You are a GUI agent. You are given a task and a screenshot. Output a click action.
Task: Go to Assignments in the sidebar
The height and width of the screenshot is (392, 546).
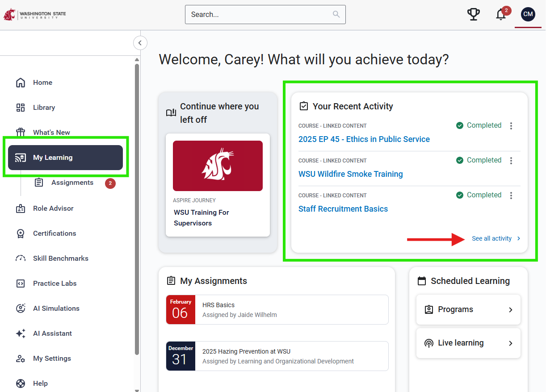click(72, 183)
